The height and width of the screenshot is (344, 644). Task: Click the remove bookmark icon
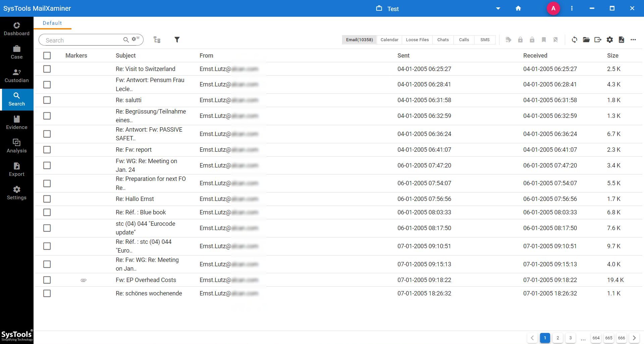point(555,40)
